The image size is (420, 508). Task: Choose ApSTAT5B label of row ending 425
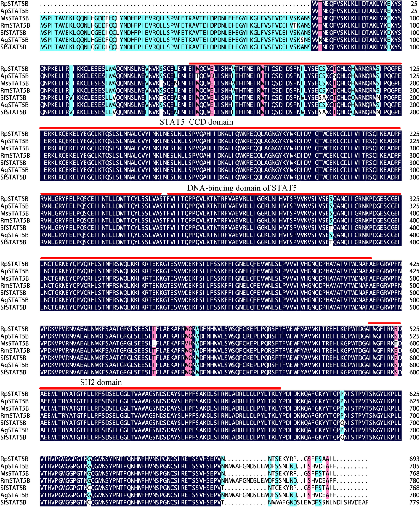pyautogui.click(x=15, y=271)
